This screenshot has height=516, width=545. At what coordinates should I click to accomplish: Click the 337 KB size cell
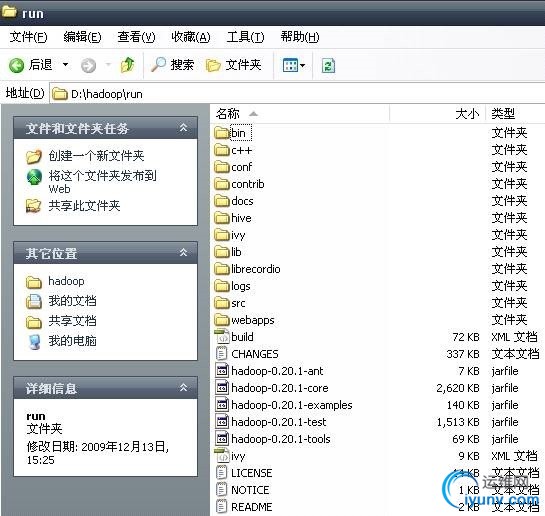pos(463,354)
